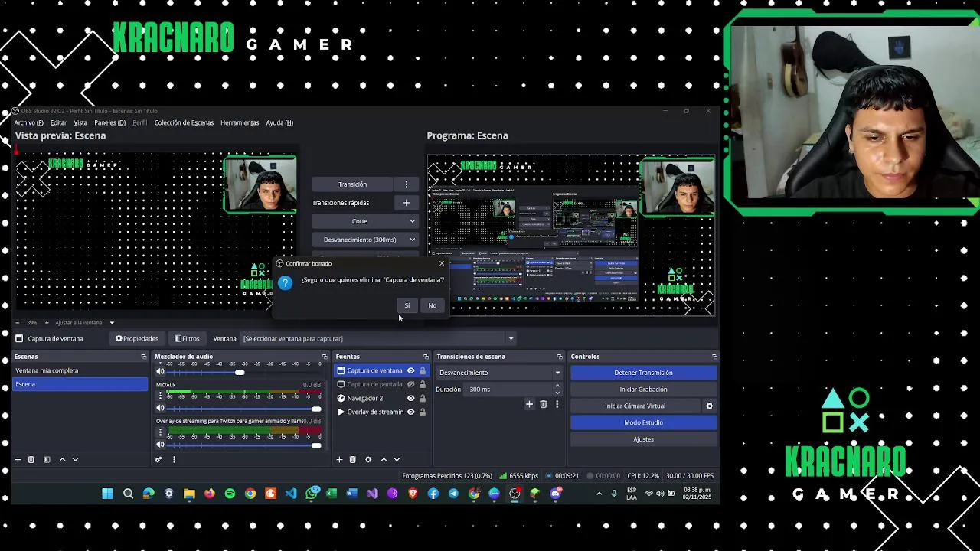Mute the Overlay de streaming audio speaker
980x551 pixels.
pyautogui.click(x=160, y=445)
